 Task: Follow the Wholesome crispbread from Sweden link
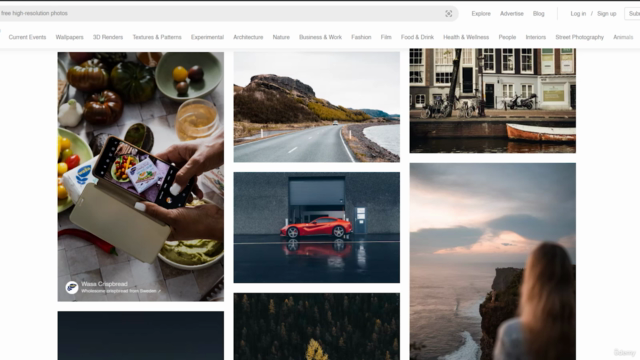coord(121,291)
